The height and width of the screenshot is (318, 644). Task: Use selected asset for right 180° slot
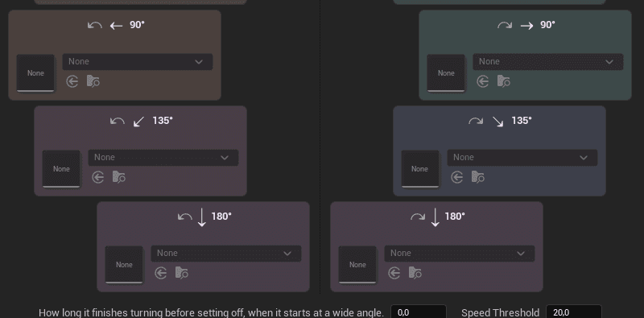(x=394, y=273)
